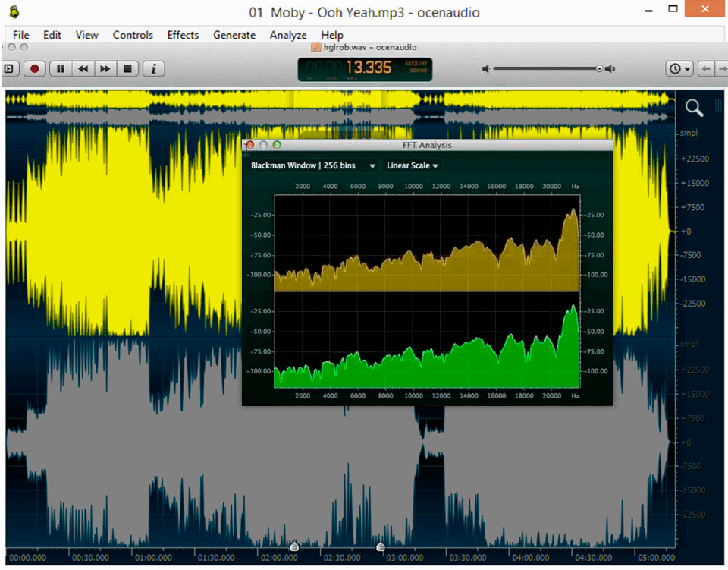
Task: Click the red FFT window close dot
Action: 250,145
